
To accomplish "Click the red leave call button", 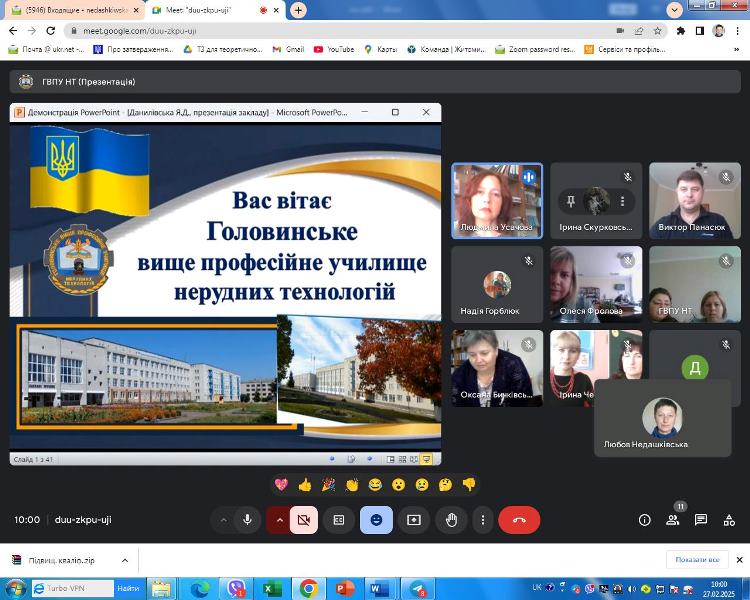I will coord(519,520).
